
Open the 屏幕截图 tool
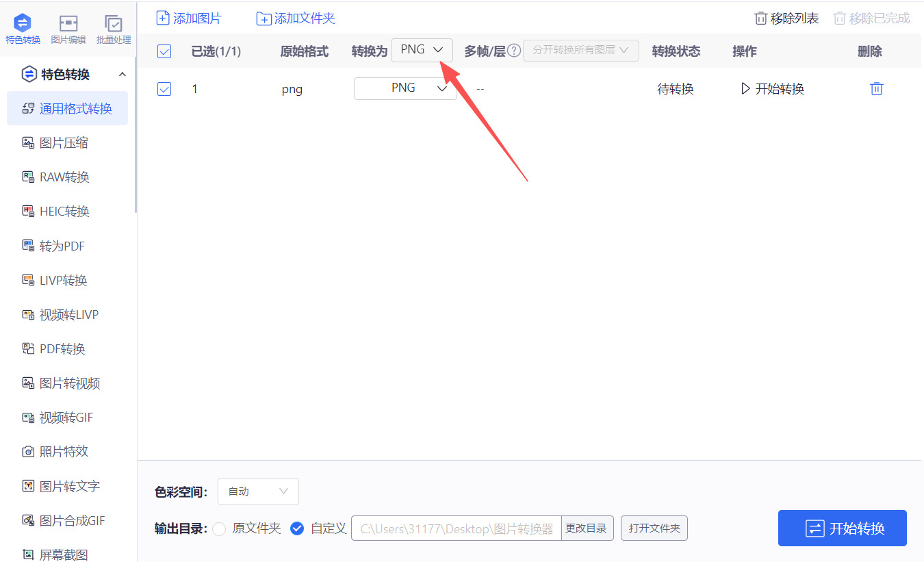tap(65, 552)
